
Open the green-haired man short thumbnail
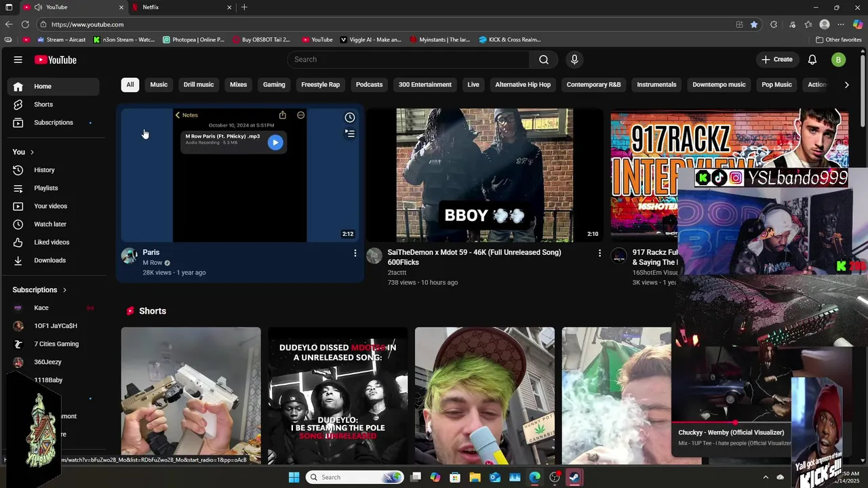(x=484, y=396)
